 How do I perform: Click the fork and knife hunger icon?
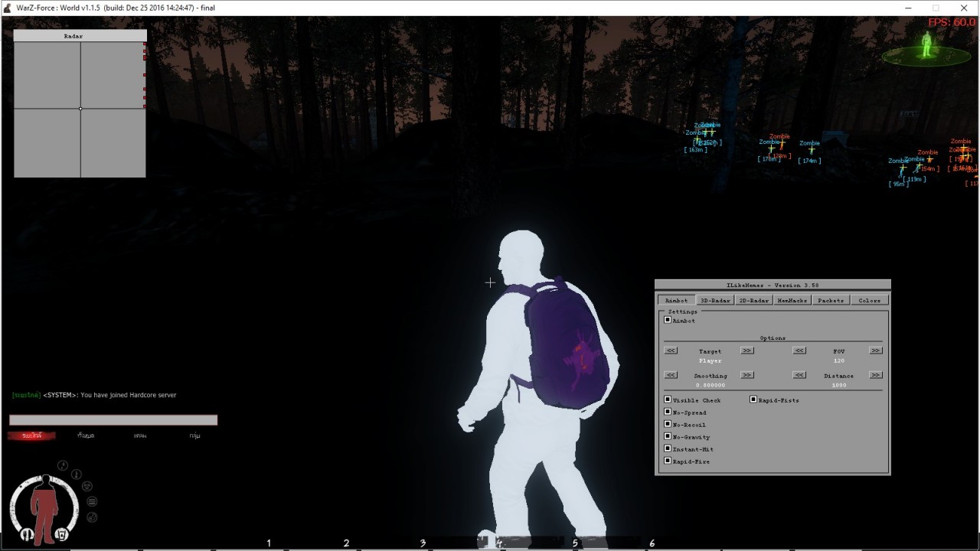click(28, 533)
